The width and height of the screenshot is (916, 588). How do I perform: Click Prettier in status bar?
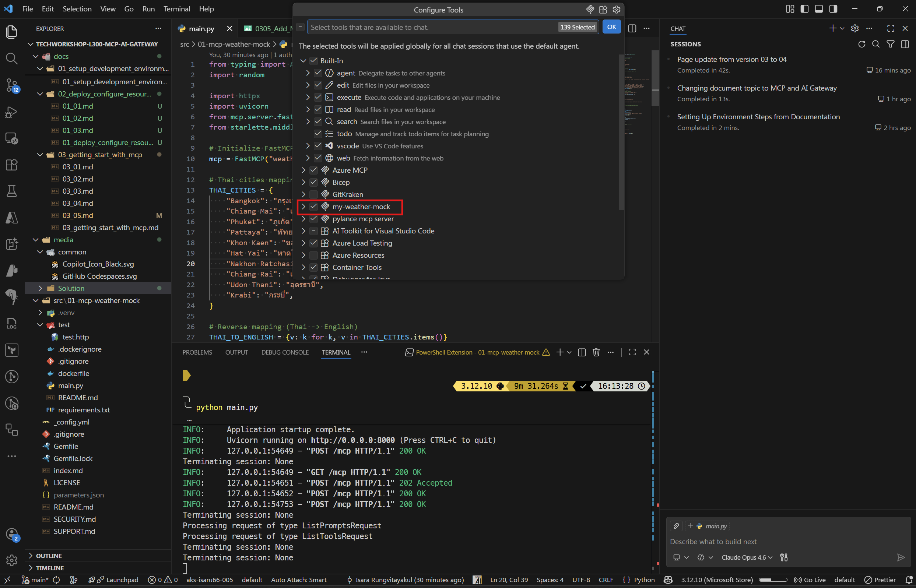pyautogui.click(x=880, y=580)
